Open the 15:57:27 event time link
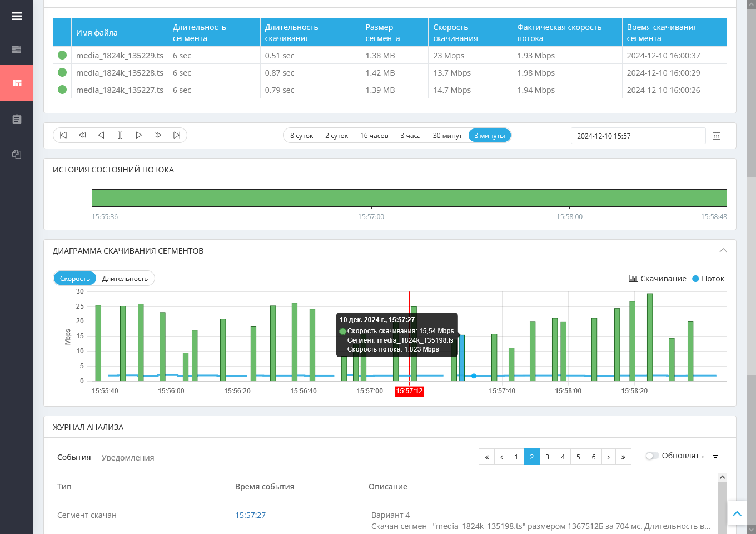The width and height of the screenshot is (756, 534). point(250,515)
